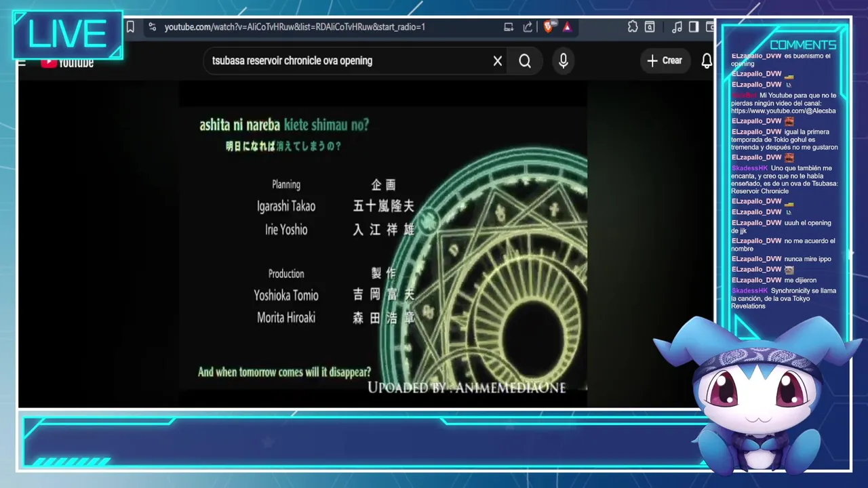Click the COMMENTS panel header
This screenshot has height=488, width=868.
tap(803, 45)
